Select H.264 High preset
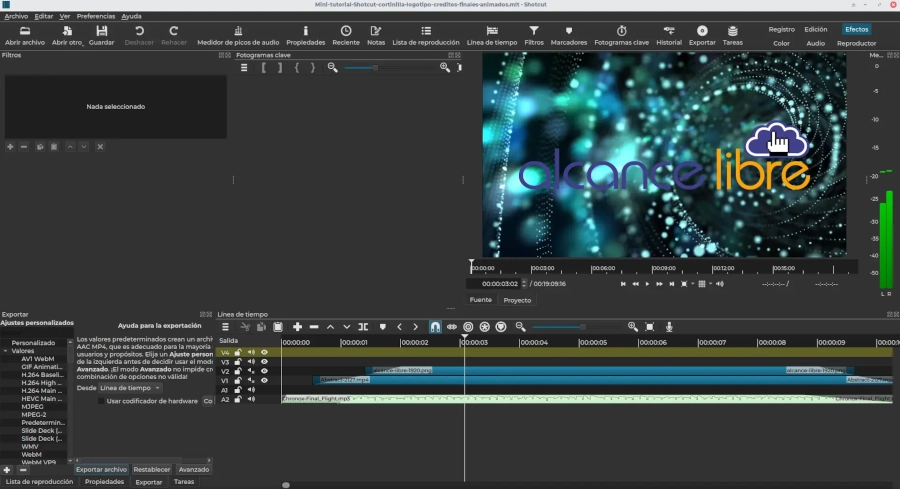The height and width of the screenshot is (489, 900). (41, 382)
